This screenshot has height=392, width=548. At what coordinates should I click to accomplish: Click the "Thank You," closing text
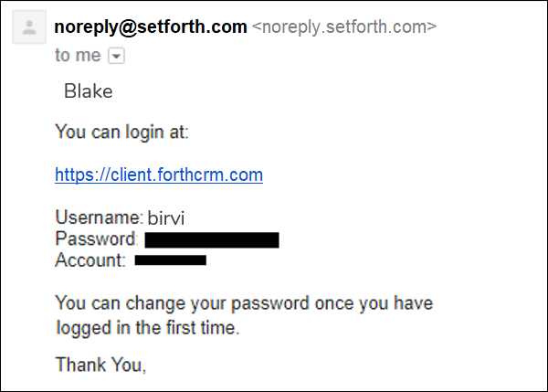[100, 365]
